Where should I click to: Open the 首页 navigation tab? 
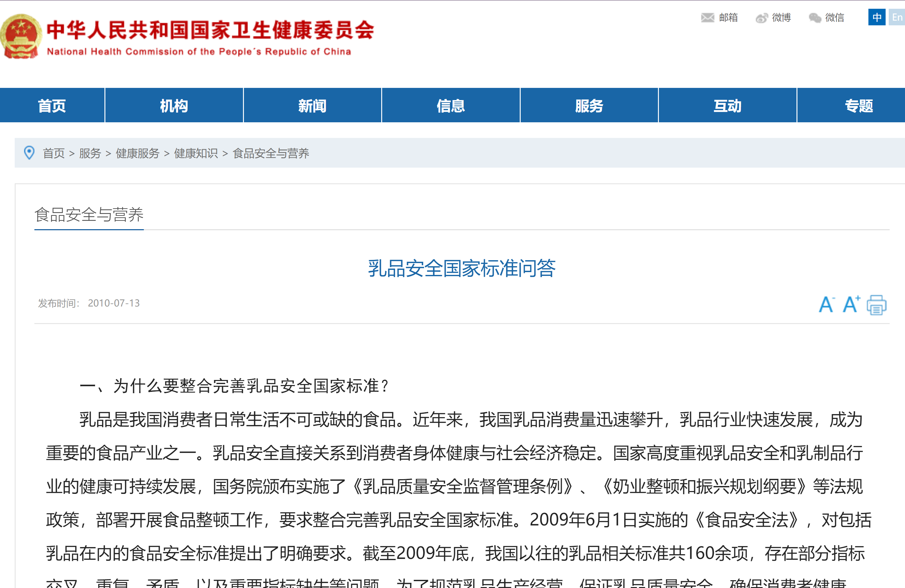52,105
